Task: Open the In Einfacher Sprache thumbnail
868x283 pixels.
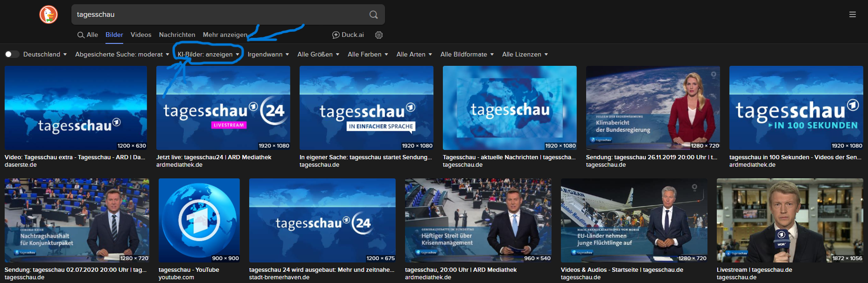Action: 366,108
